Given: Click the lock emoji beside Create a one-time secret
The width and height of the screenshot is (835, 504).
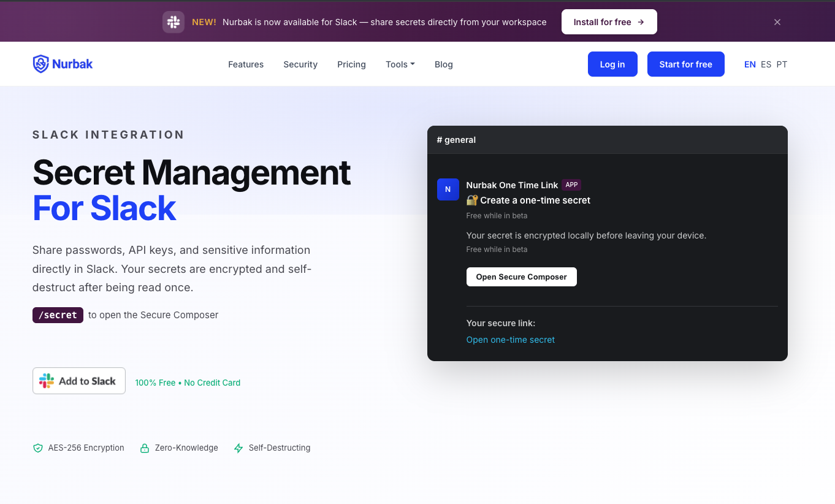Looking at the screenshot, I should coord(472,200).
